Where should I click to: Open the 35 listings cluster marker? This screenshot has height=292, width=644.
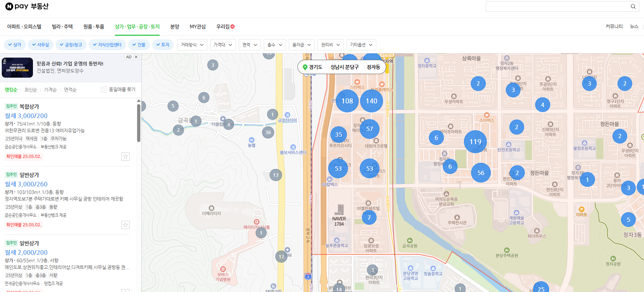pos(339,135)
